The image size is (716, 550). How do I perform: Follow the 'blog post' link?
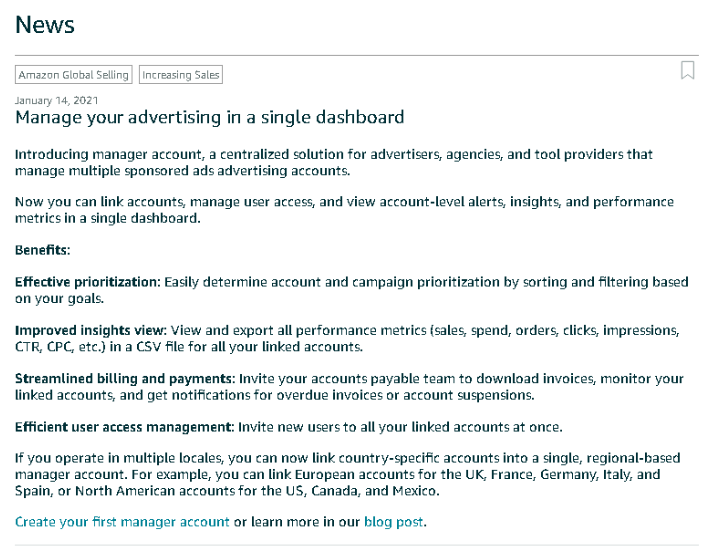point(394,522)
